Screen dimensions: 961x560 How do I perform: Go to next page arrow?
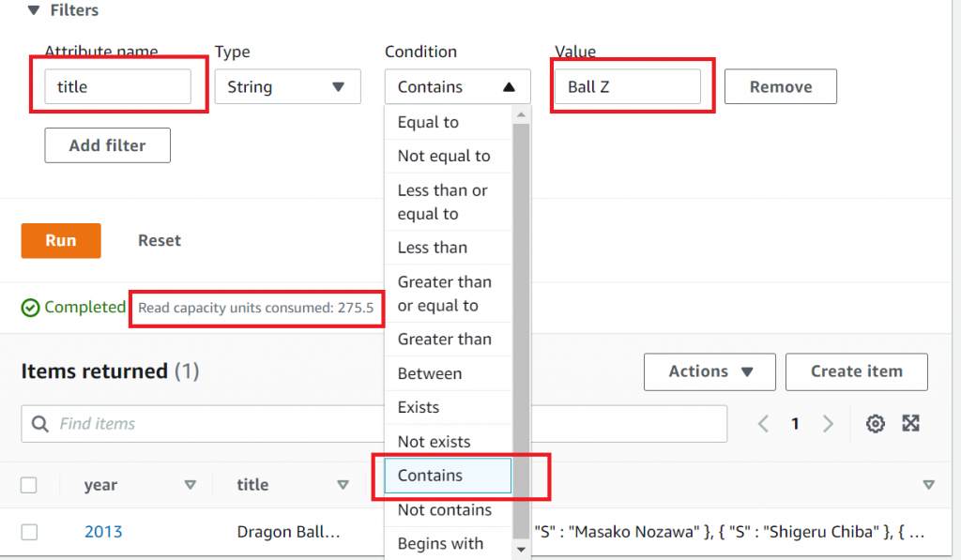coord(828,424)
